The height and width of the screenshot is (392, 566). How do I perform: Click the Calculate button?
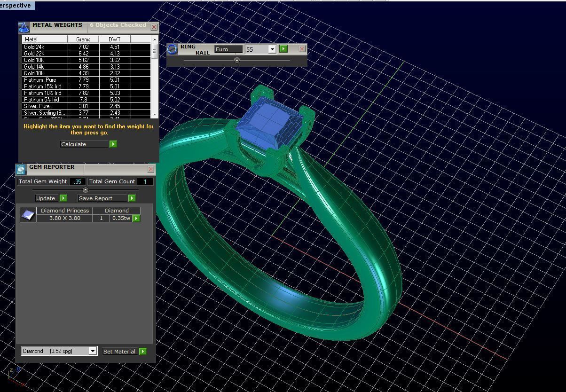(x=85, y=144)
